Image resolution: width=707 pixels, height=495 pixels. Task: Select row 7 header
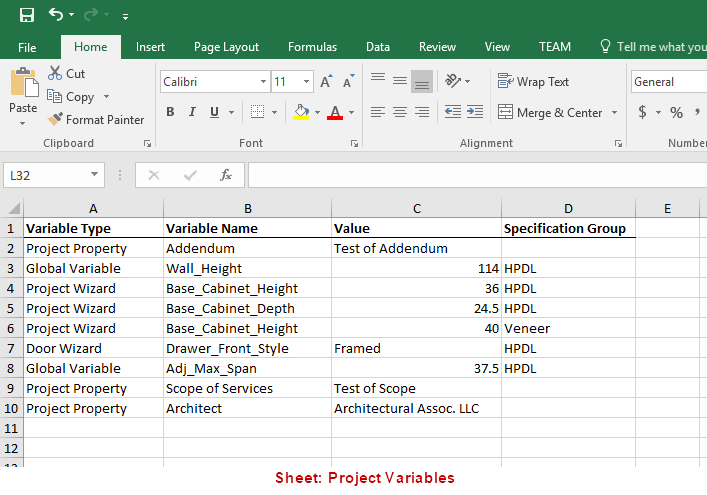click(x=11, y=348)
